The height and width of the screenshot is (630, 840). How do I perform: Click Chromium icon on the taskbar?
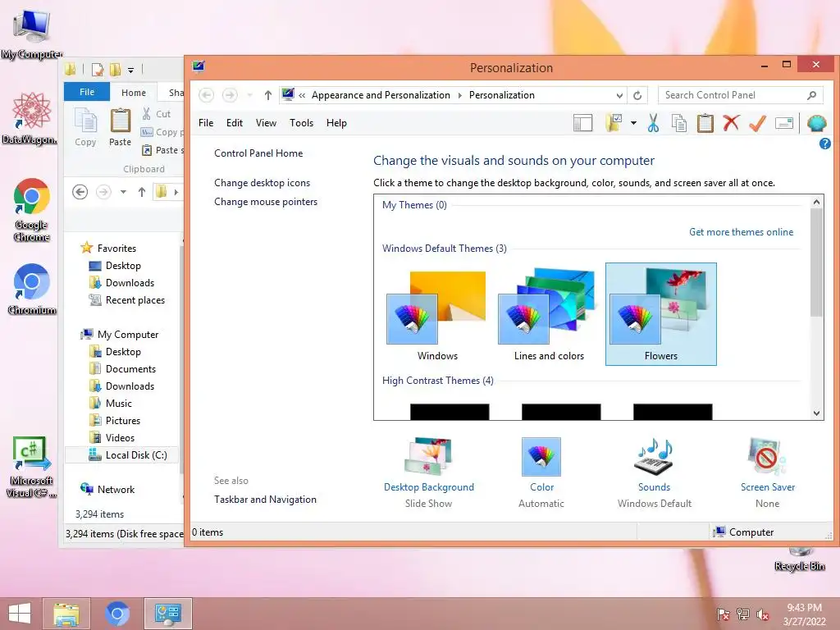pyautogui.click(x=116, y=614)
